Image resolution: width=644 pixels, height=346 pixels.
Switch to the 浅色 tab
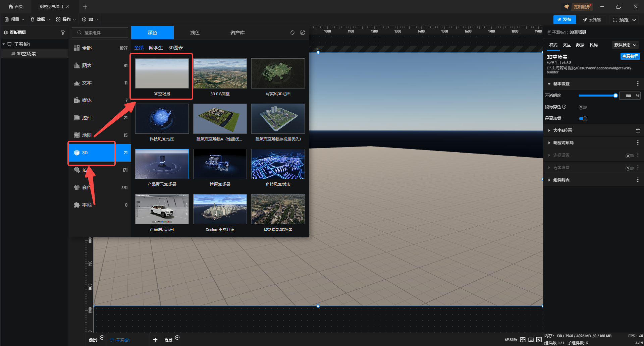click(x=195, y=33)
